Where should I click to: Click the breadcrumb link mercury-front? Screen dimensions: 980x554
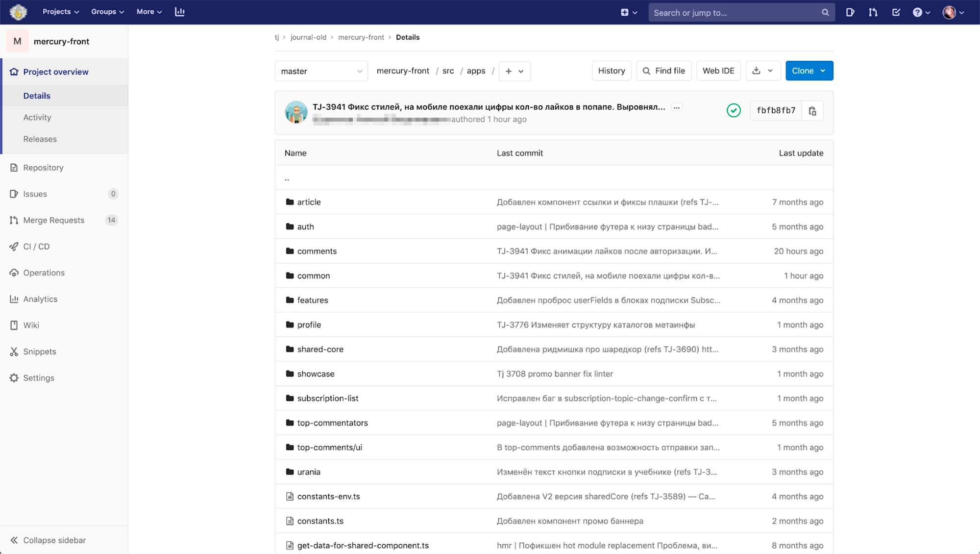[361, 37]
